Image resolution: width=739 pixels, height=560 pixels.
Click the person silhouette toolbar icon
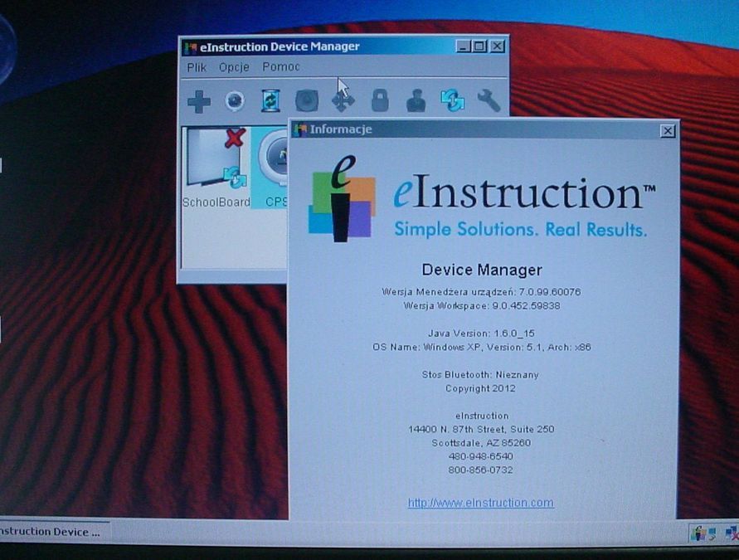pos(416,101)
